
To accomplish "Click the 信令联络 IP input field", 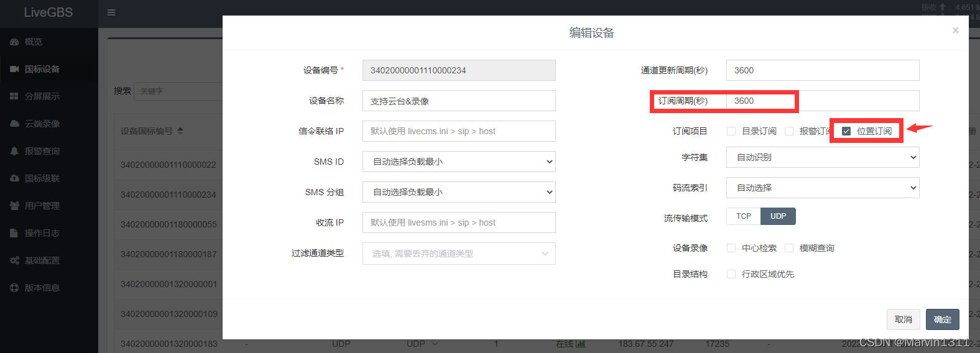I will 459,131.
